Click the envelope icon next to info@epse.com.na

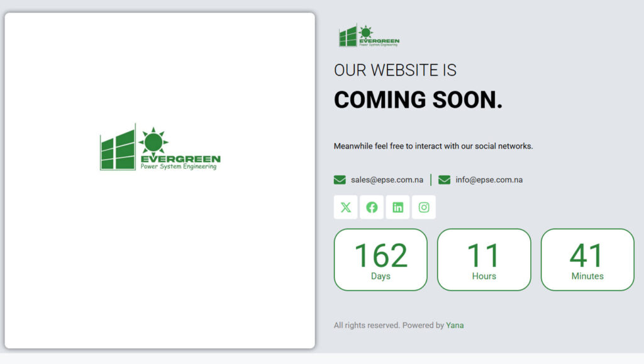pyautogui.click(x=444, y=179)
